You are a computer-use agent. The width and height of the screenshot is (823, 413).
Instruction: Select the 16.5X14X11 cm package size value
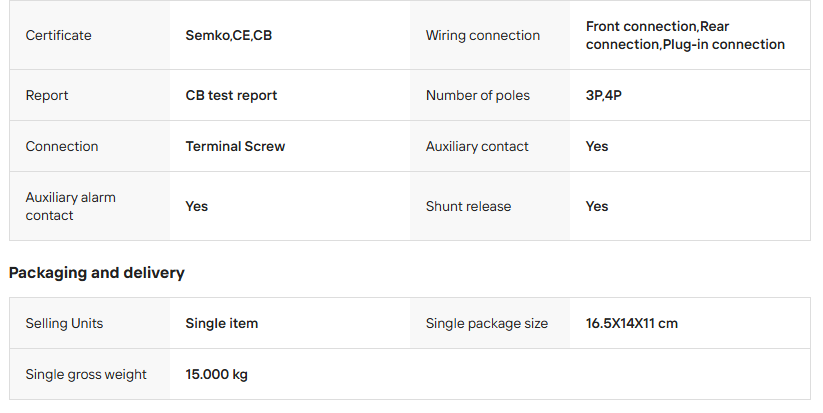(x=632, y=323)
